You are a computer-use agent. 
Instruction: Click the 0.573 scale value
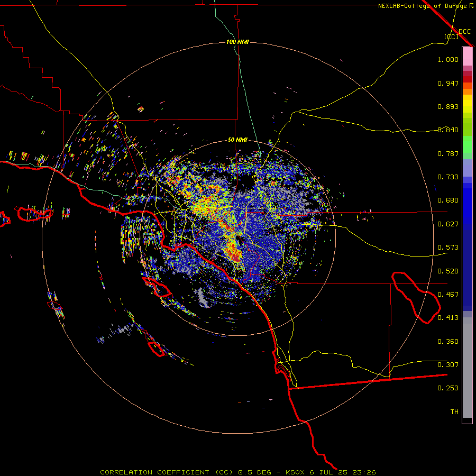pyautogui.click(x=448, y=248)
